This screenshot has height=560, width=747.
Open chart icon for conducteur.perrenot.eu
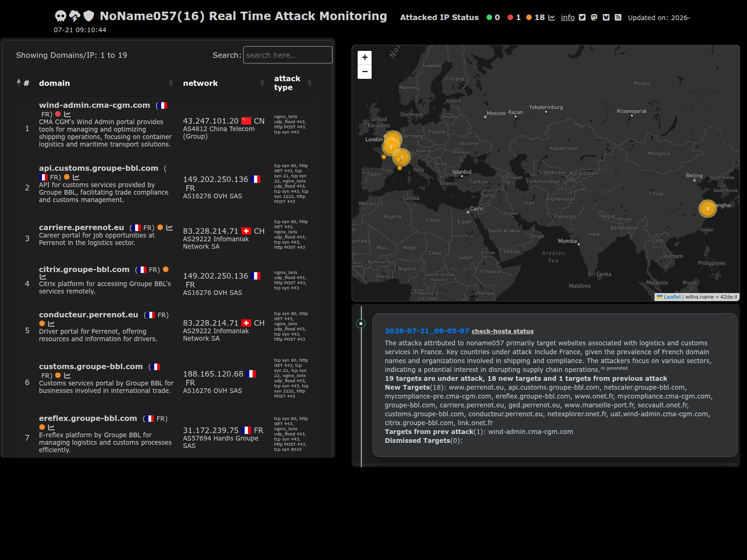(51, 323)
